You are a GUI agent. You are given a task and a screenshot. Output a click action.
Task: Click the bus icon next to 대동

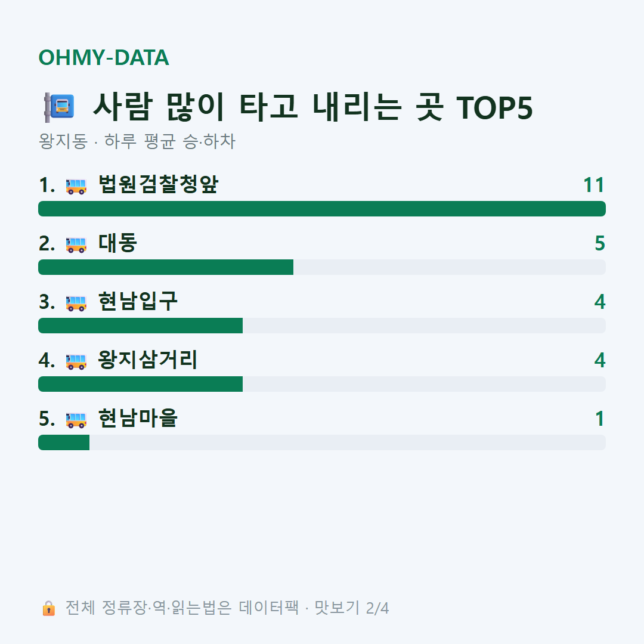pos(76,245)
